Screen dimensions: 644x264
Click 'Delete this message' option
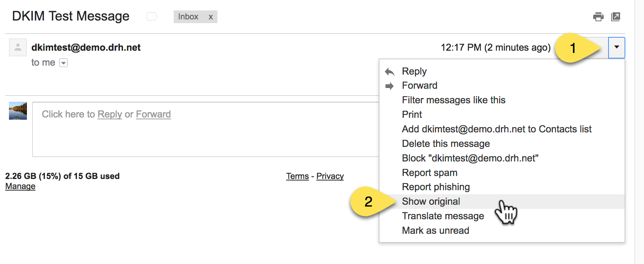tap(446, 144)
